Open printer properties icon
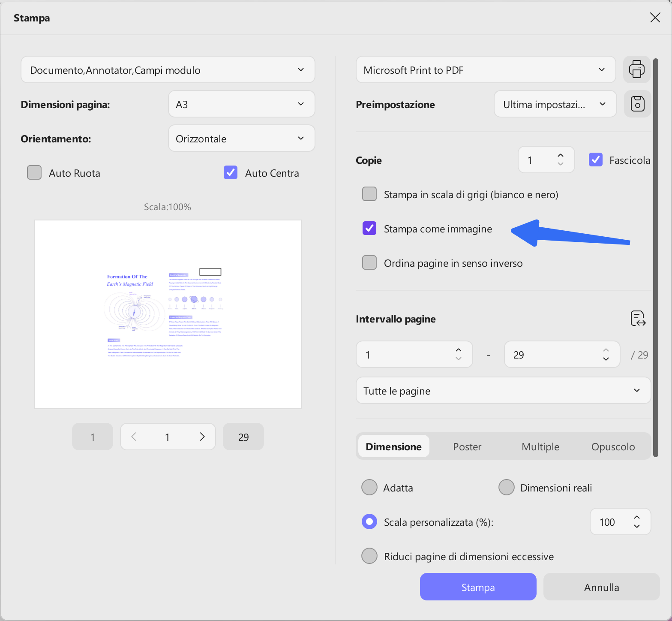This screenshot has width=672, height=621. pyautogui.click(x=636, y=69)
